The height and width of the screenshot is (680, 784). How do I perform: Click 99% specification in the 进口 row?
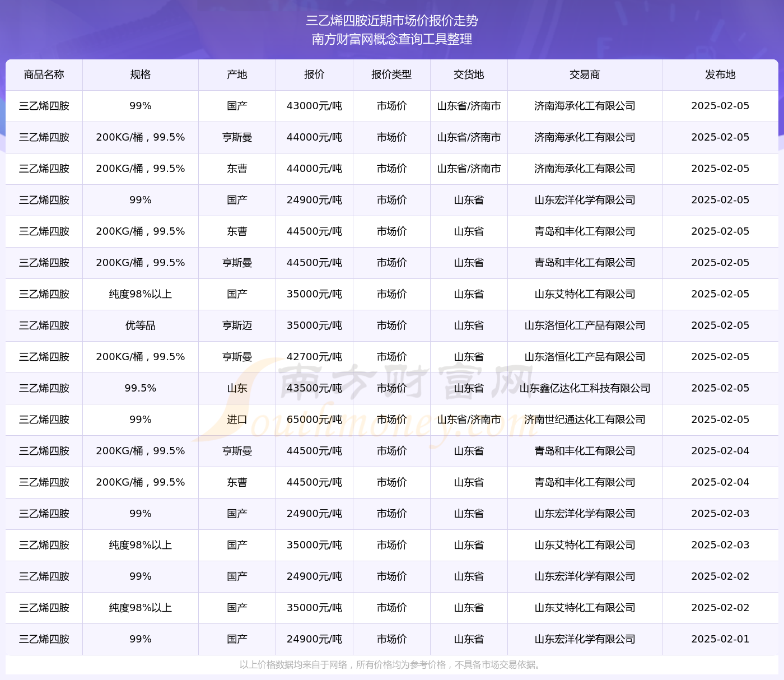tap(141, 420)
